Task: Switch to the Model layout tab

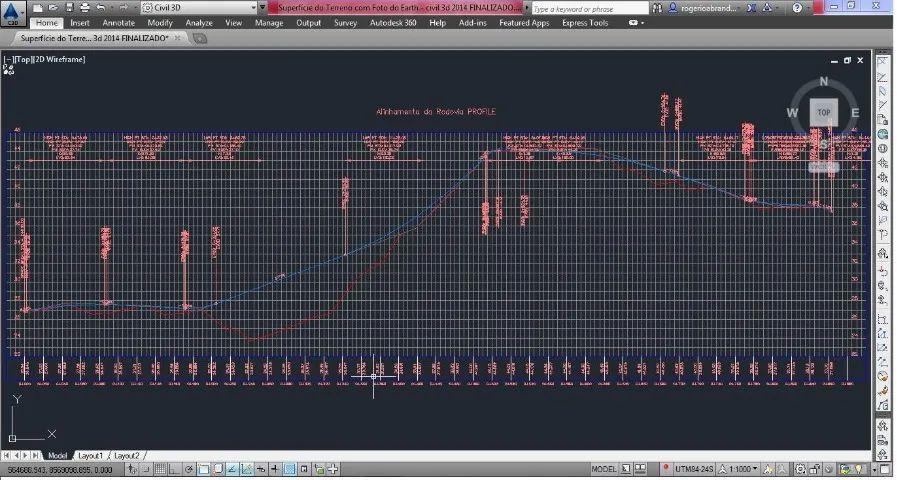Action: tap(57, 455)
